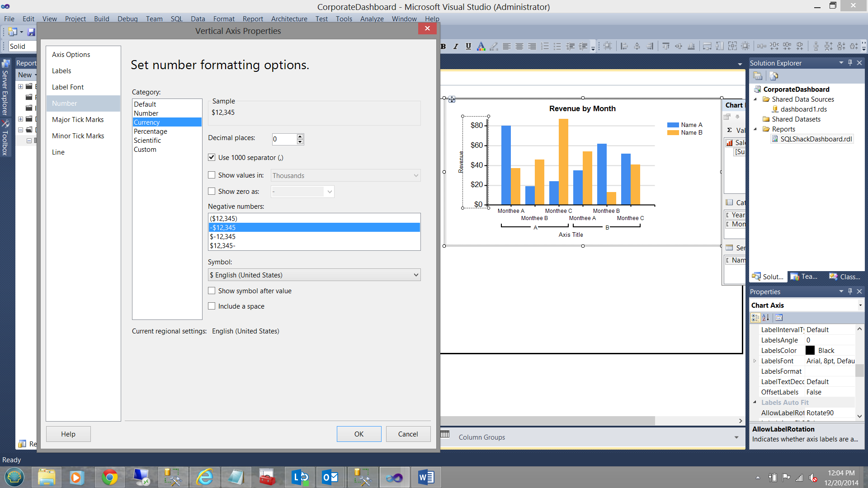The width and height of the screenshot is (868, 488).
Task: Open the currency Symbol dropdown
Action: tap(415, 275)
